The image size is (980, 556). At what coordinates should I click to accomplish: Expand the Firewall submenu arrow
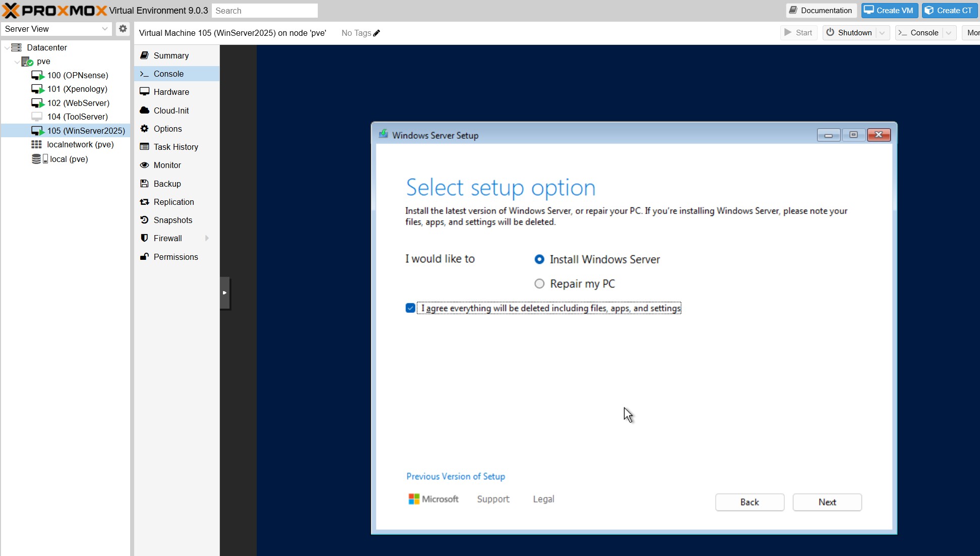point(207,238)
